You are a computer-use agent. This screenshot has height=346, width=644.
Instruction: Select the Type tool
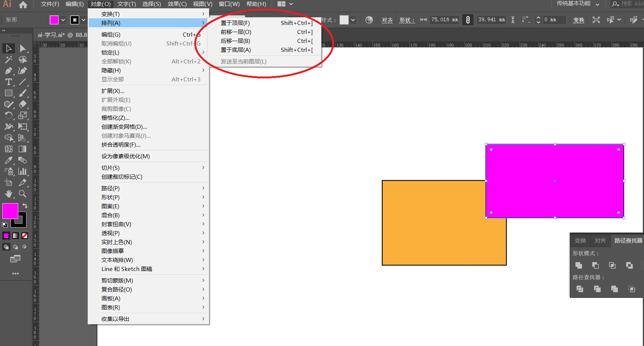9,82
